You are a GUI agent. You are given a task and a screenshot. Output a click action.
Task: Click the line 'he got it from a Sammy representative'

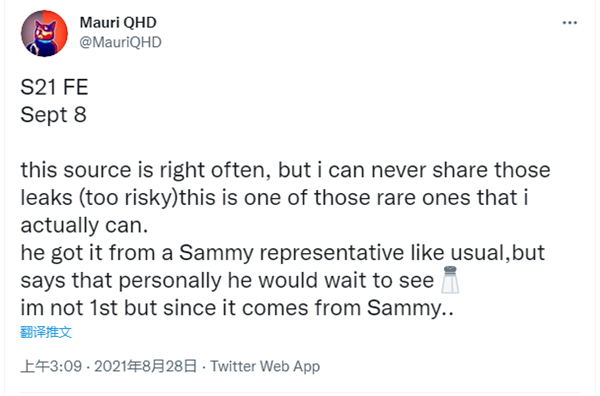pyautogui.click(x=282, y=253)
